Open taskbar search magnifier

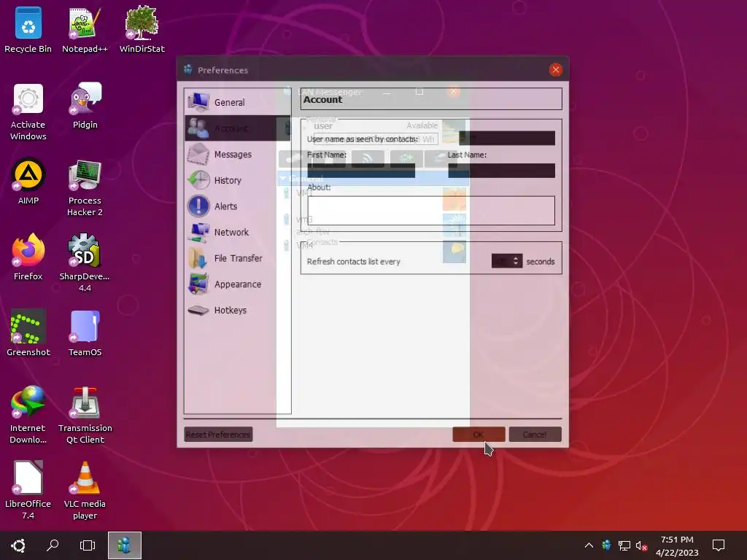(53, 545)
